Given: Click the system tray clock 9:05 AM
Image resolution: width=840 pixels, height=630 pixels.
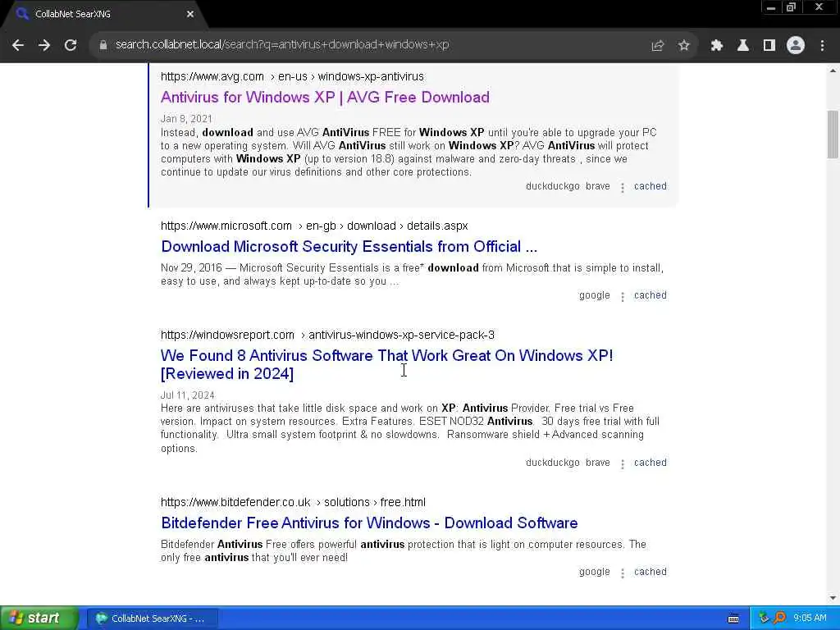Looking at the screenshot, I should pos(810,619).
